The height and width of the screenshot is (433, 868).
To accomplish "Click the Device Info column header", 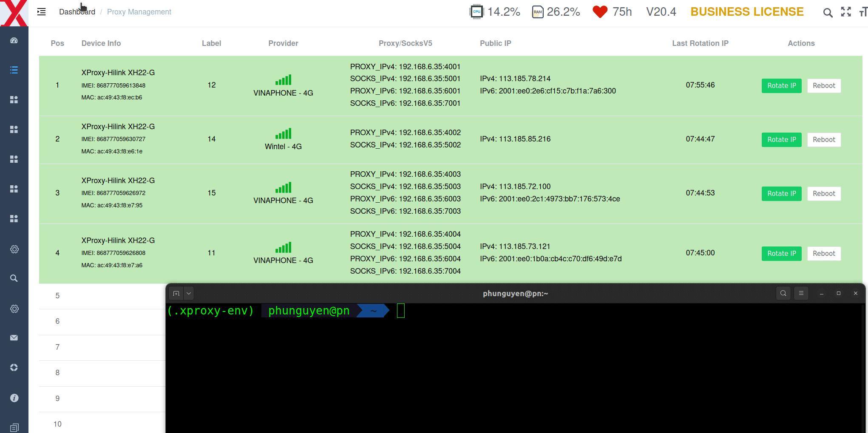I will point(101,43).
